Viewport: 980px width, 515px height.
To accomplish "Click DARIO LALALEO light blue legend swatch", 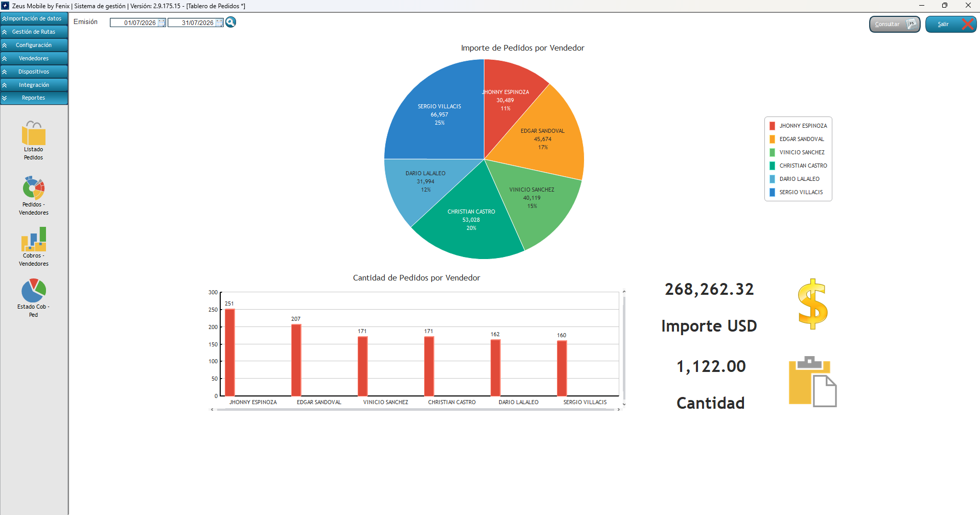I will pos(772,179).
